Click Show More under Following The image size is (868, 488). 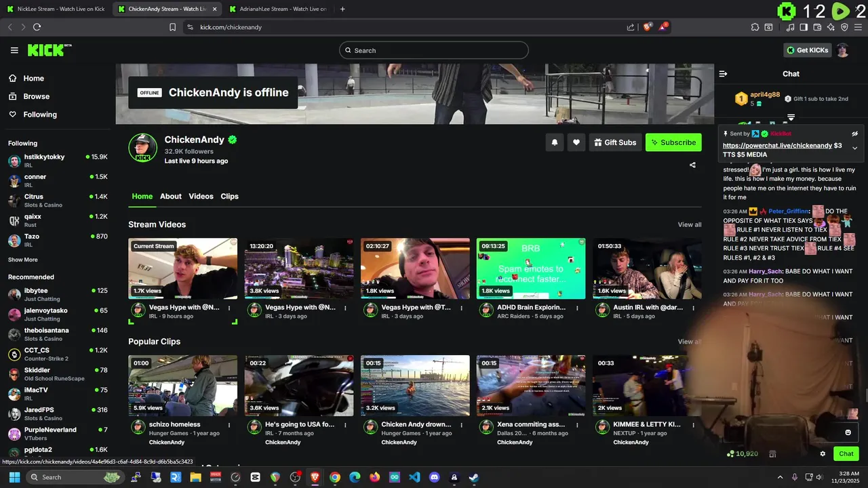[23, 260]
